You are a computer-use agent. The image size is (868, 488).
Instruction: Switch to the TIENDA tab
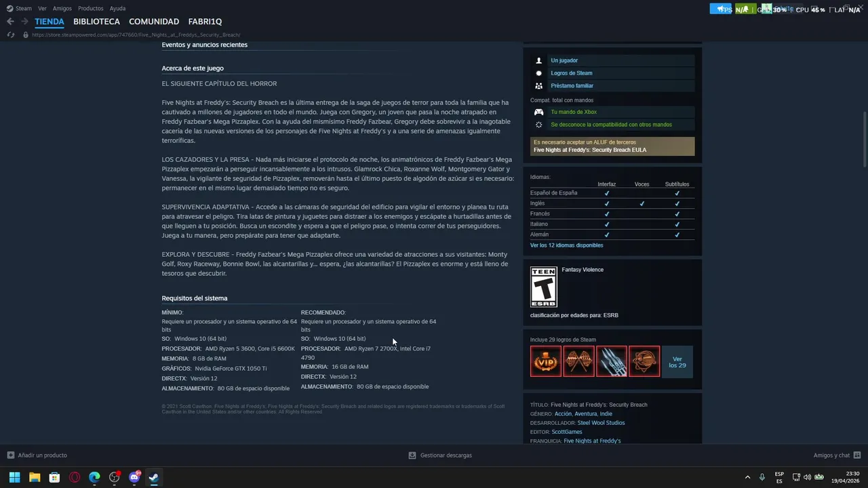tap(50, 22)
